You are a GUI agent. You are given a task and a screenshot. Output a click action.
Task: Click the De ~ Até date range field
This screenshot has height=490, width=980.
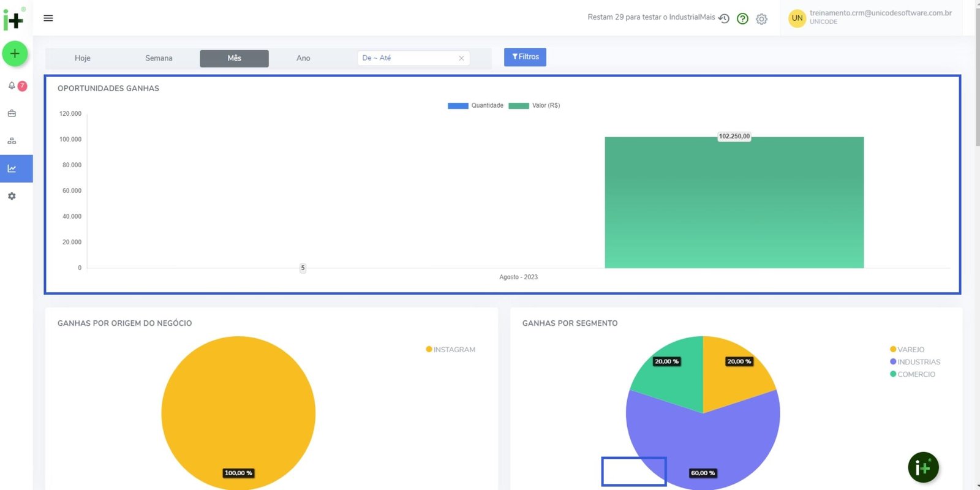tap(407, 58)
